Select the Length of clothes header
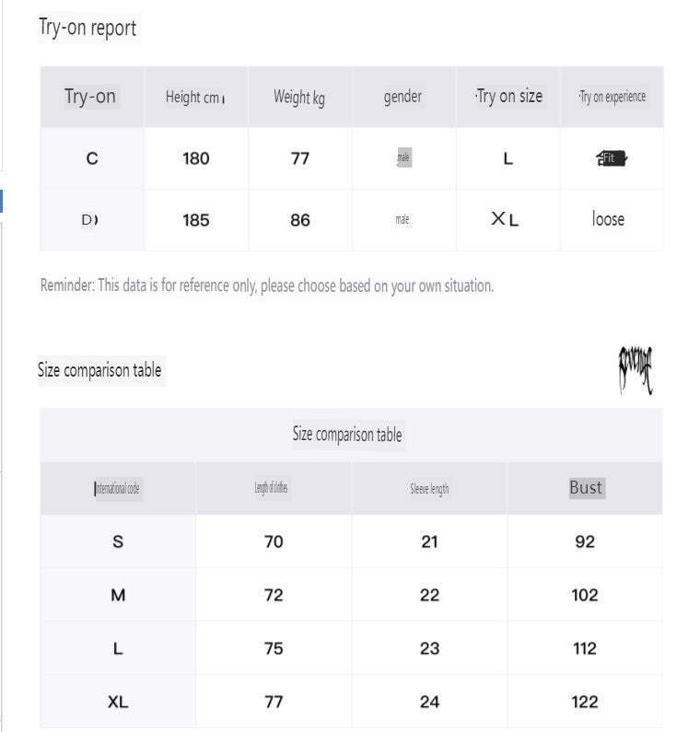The image size is (700, 732). (272, 489)
